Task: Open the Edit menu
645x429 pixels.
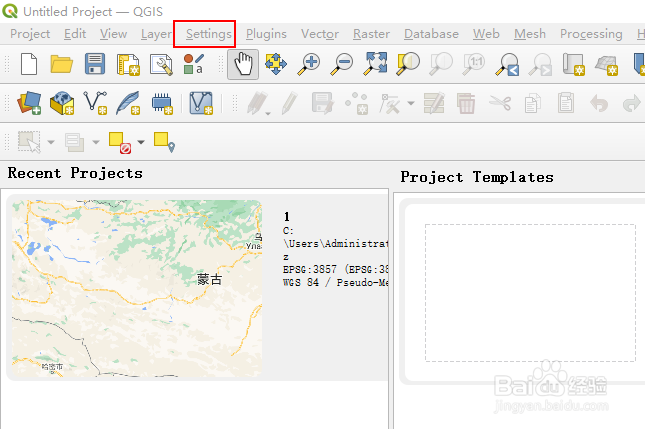Action: click(75, 34)
